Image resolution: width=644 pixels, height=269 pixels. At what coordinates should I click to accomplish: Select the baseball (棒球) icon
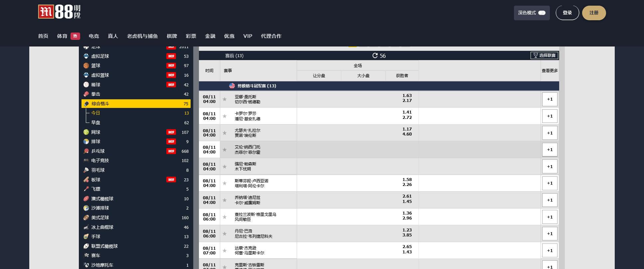coord(86,85)
